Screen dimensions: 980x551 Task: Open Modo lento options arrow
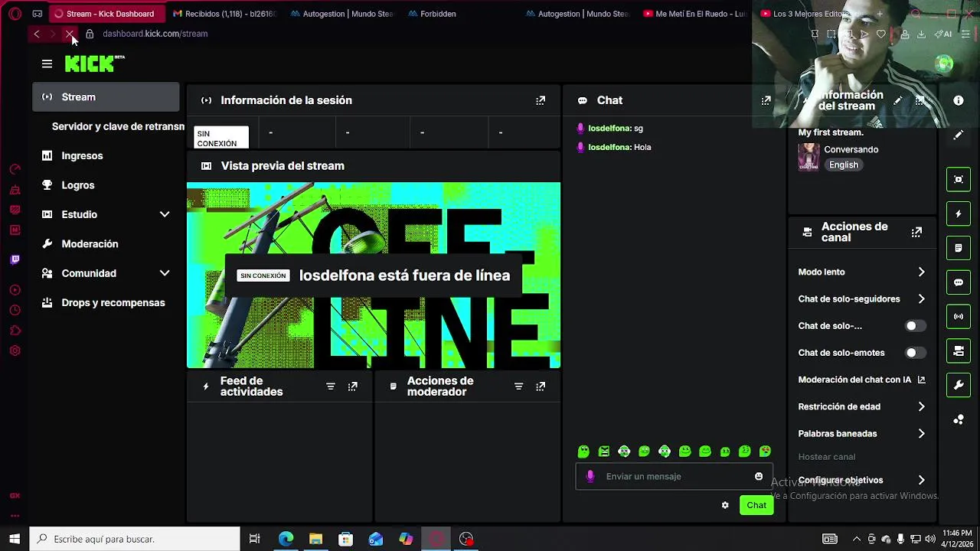[x=921, y=272]
